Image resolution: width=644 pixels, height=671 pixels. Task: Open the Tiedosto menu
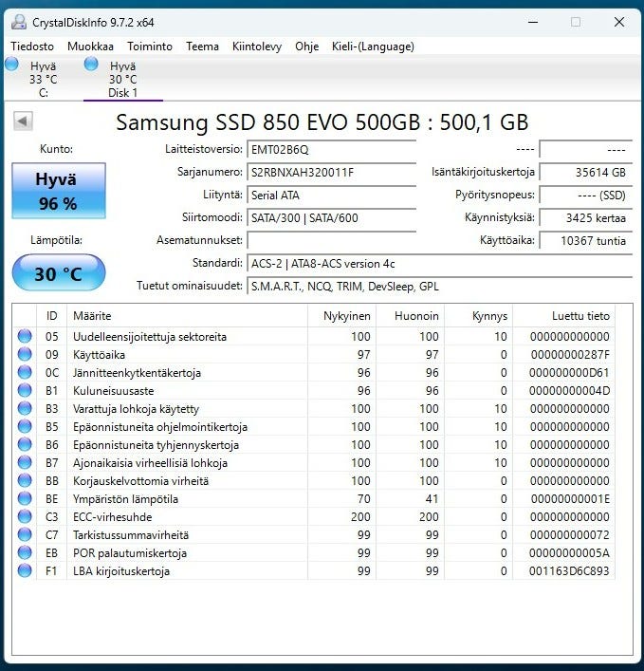click(x=32, y=46)
